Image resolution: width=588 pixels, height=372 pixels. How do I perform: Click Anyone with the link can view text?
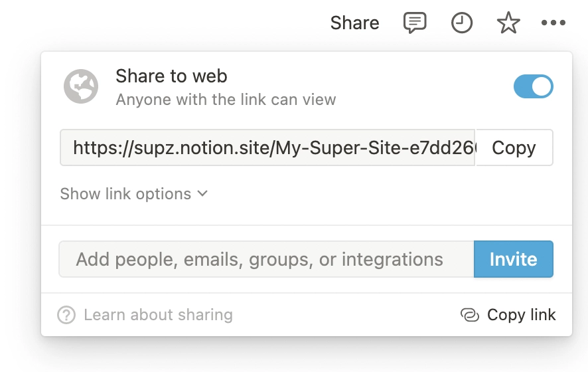click(226, 100)
